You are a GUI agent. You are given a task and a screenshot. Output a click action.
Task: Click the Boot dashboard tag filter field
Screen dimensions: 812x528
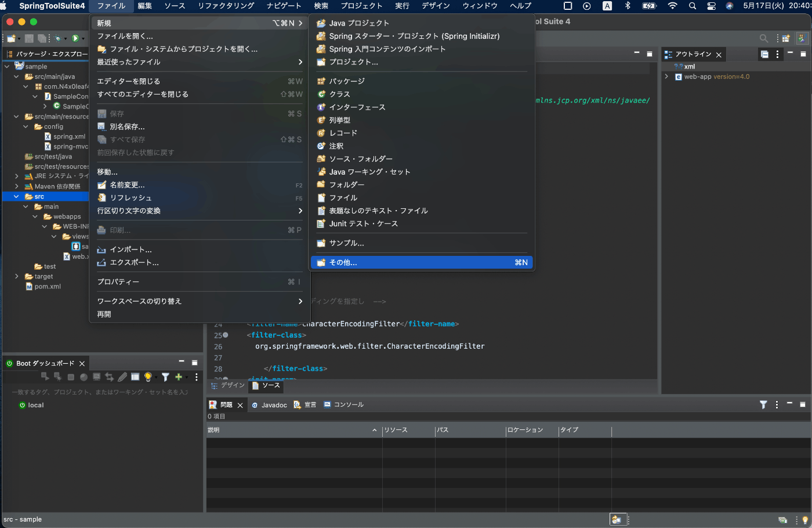point(101,392)
